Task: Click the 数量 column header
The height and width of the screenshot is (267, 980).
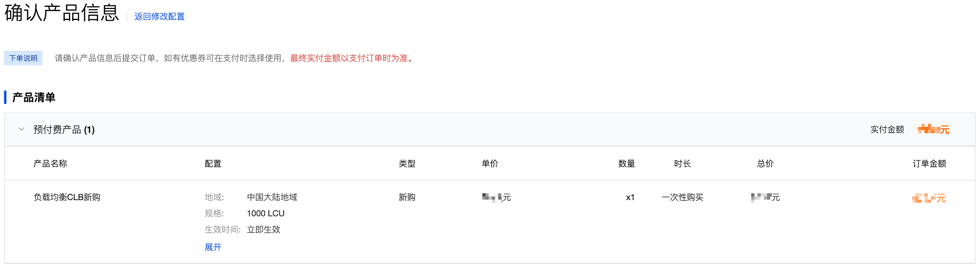Action: 626,163
